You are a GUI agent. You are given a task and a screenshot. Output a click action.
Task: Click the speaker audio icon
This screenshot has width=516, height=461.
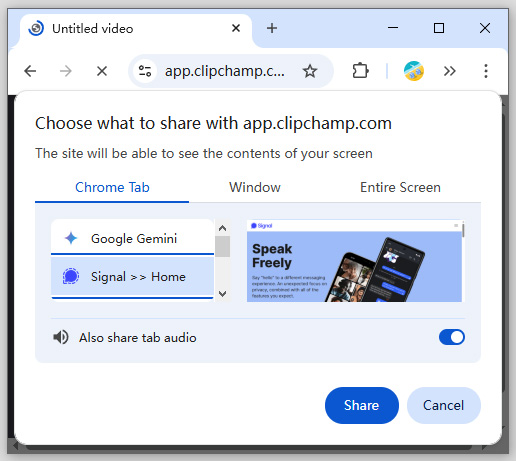tap(61, 337)
